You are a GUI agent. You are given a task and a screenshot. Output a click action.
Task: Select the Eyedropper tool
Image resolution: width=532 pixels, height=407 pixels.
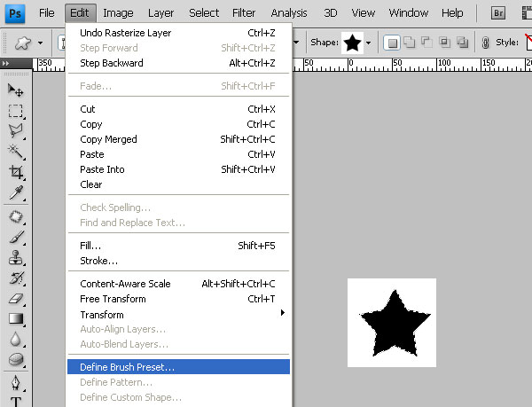click(16, 192)
